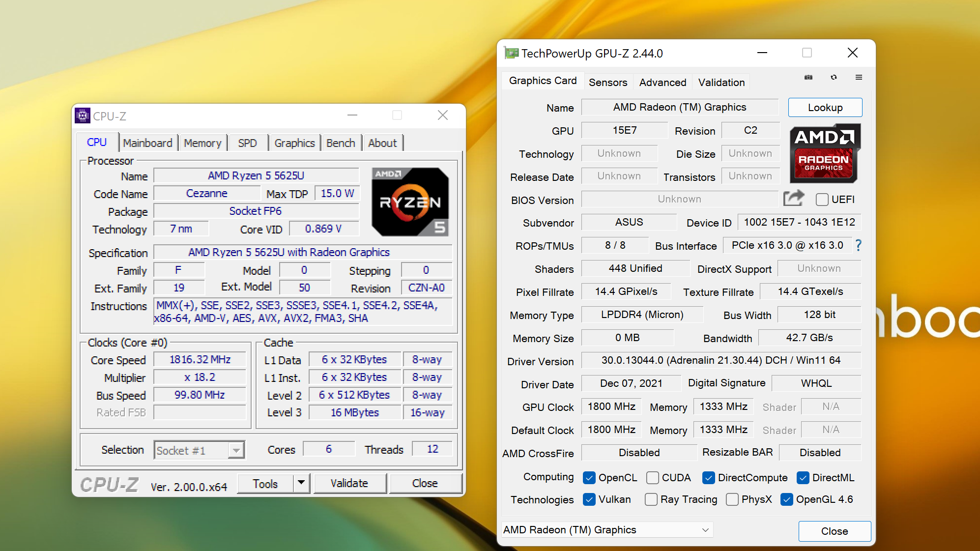The width and height of the screenshot is (980, 551).
Task: Click the Driver Version field
Action: (721, 360)
